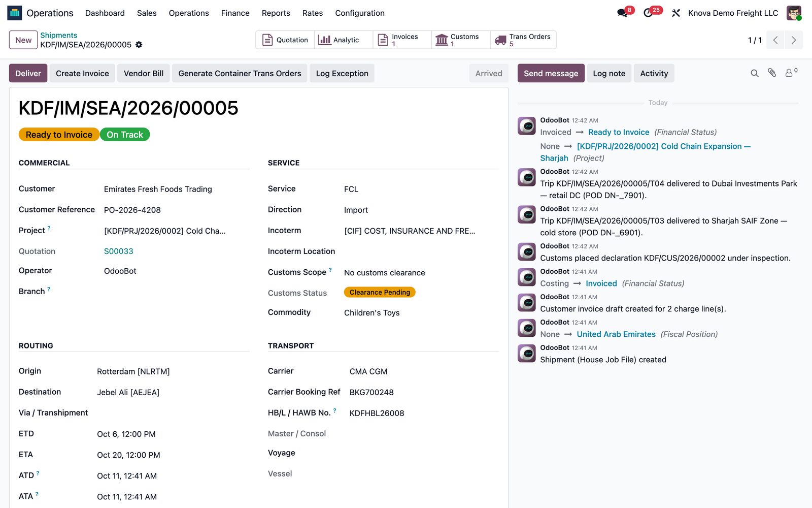Open the conversations chat icon

click(x=622, y=13)
